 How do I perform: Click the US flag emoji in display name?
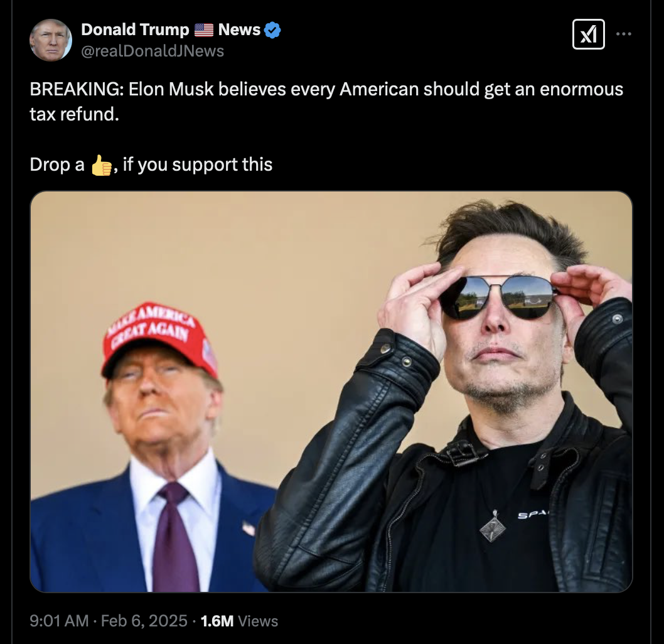click(204, 30)
